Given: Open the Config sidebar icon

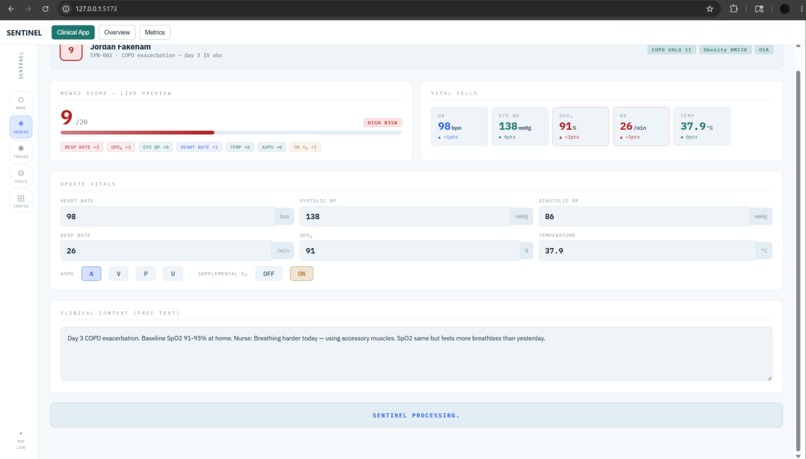Looking at the screenshot, I should click(21, 201).
